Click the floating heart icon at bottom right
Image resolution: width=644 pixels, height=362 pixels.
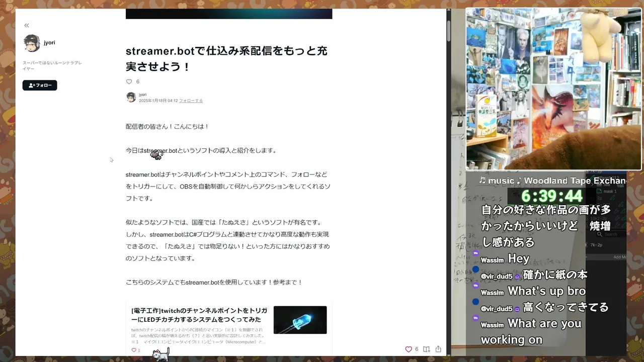pyautogui.click(x=409, y=349)
